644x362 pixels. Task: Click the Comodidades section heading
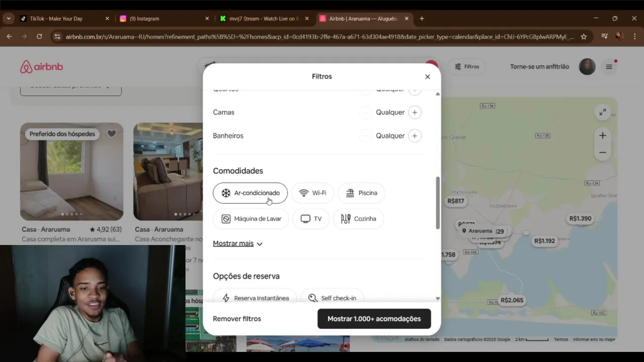click(x=238, y=171)
